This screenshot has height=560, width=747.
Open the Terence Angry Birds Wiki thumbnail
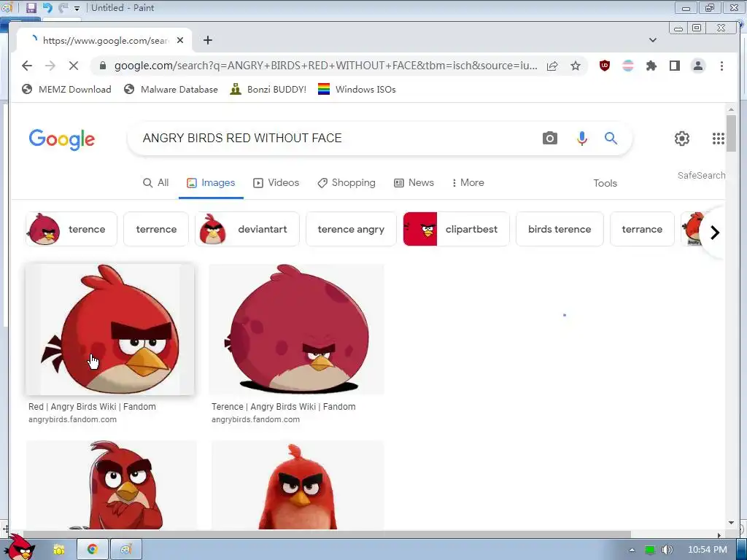(296, 330)
